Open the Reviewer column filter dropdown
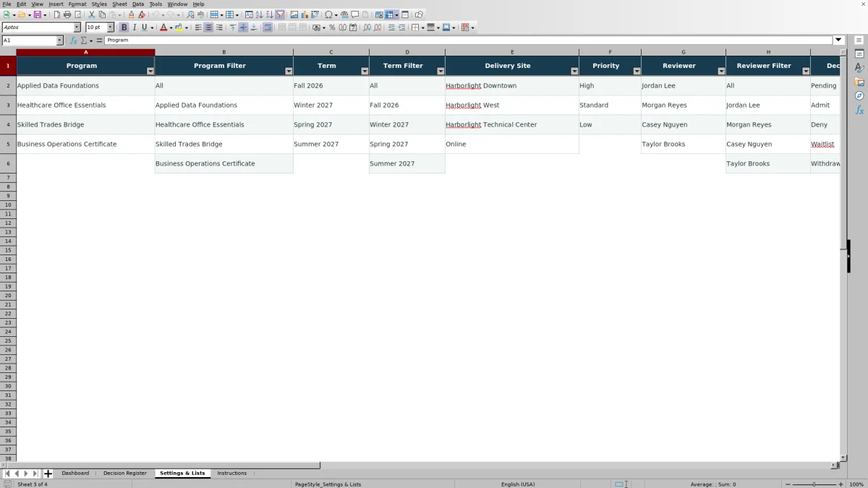Viewport: 868px width, 488px height. tap(721, 71)
